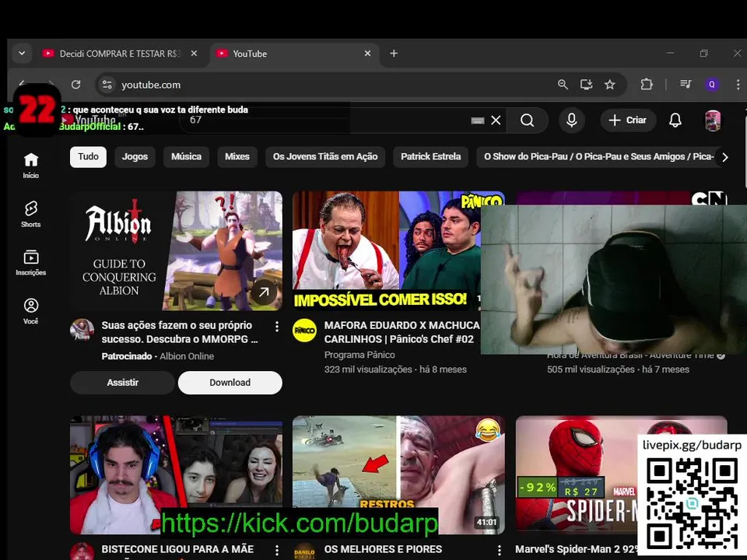Close the YouTube tab
The height and width of the screenshot is (560, 747).
point(367,54)
